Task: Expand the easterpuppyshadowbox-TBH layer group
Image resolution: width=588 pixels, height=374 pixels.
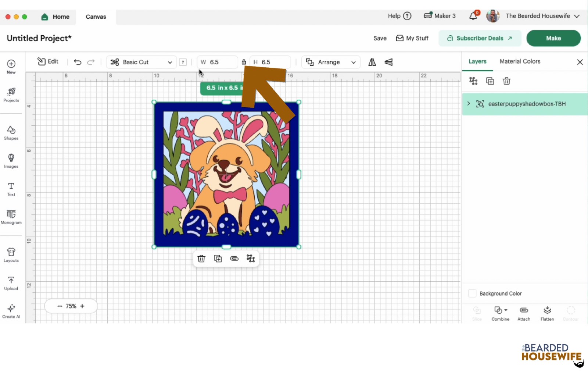Action: pyautogui.click(x=468, y=104)
